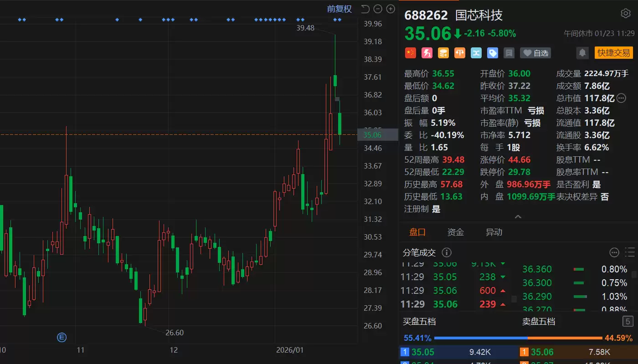The width and height of the screenshot is (638, 364).
Task: Open the gray note icon
Action: [x=509, y=53]
